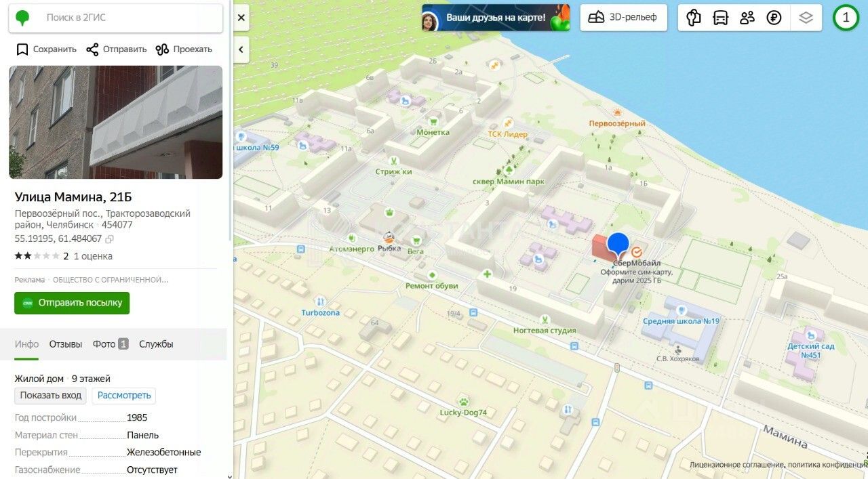Toggle public transport bus icon
The width and height of the screenshot is (868, 479).
pos(720,18)
